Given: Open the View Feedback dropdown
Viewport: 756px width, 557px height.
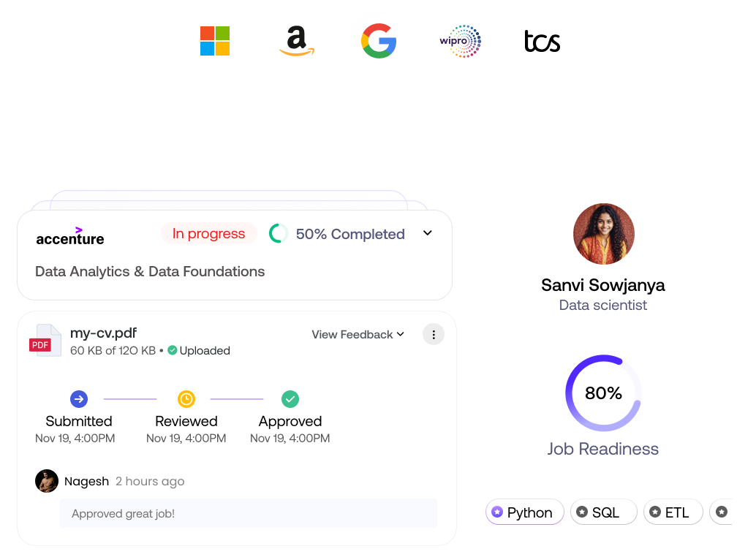Looking at the screenshot, I should 358,335.
